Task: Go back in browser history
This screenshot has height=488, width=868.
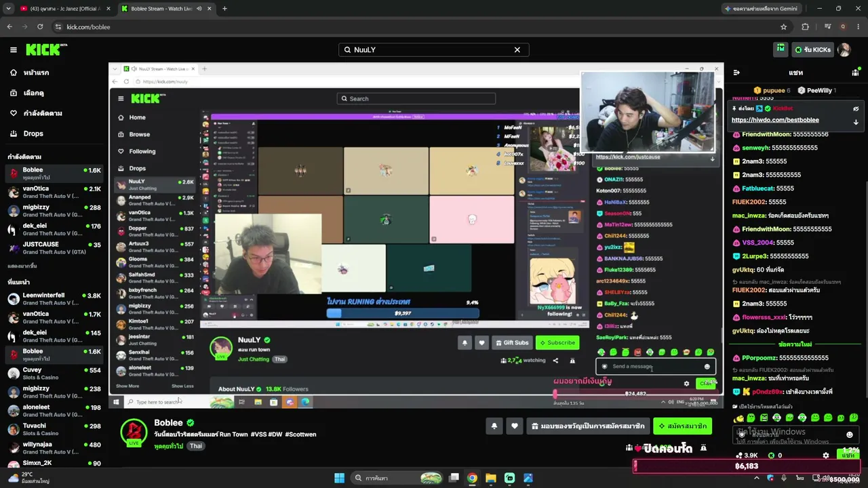Action: (x=9, y=27)
